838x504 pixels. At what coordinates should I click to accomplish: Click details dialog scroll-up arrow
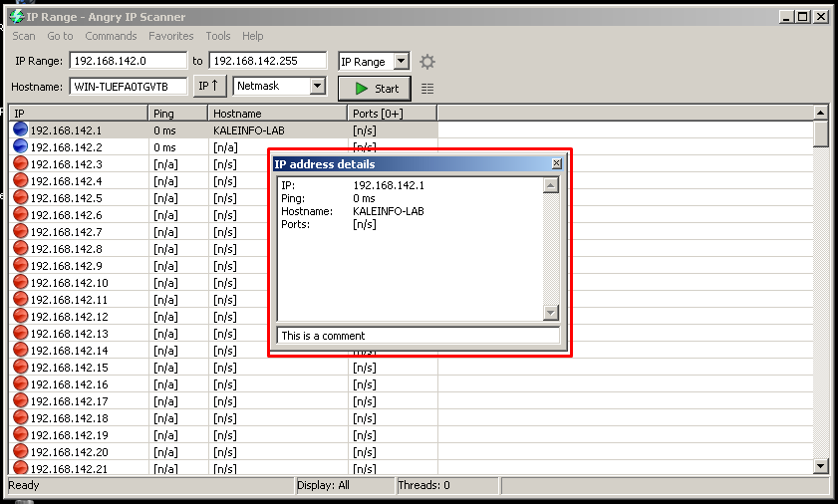pyautogui.click(x=550, y=185)
